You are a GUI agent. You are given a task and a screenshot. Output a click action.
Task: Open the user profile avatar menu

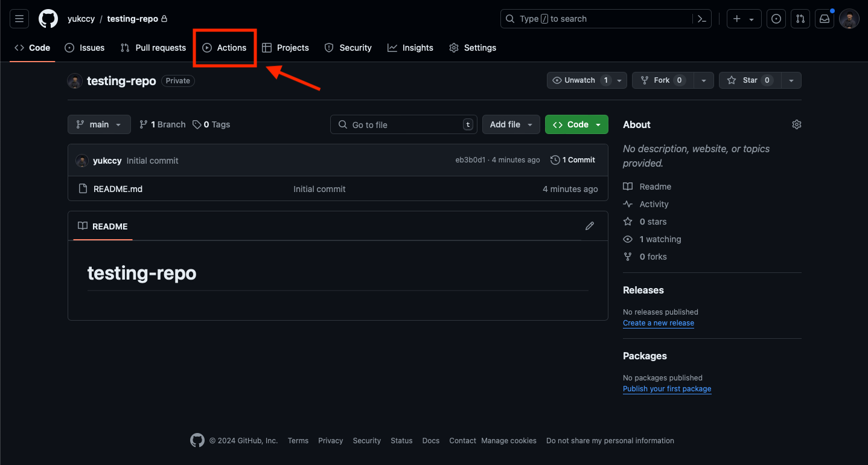click(849, 19)
